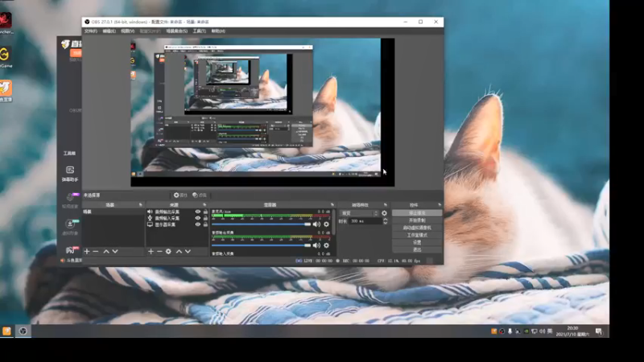The image size is (644, 362).
Task: Pop out the Controls dock panel
Action: [440, 204]
